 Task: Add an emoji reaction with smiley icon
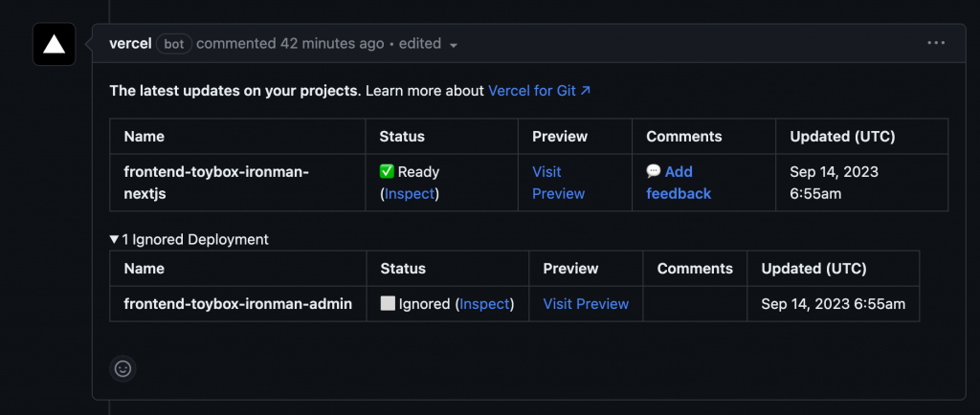[122, 367]
